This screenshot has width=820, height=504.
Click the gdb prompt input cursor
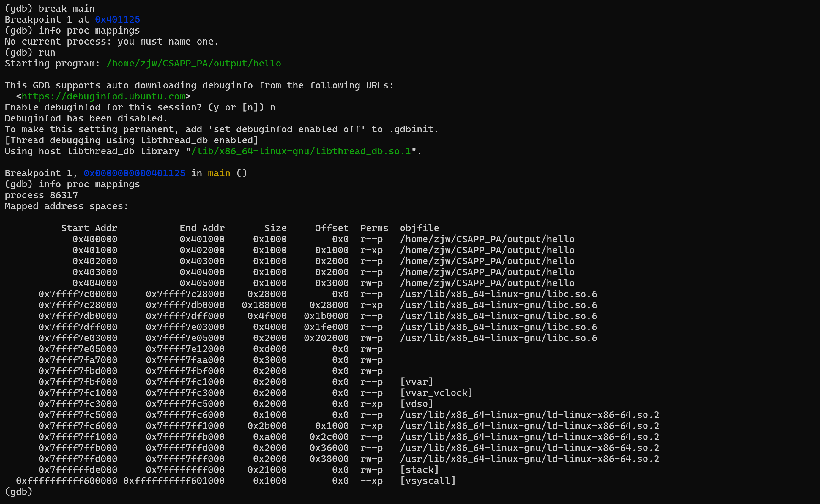click(x=39, y=492)
